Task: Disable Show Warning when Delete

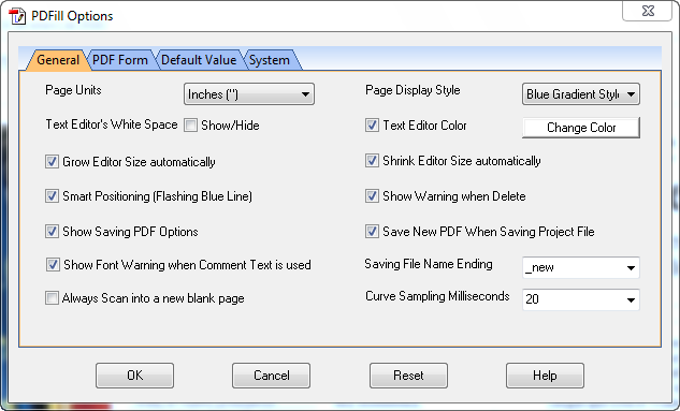Action: pos(372,196)
